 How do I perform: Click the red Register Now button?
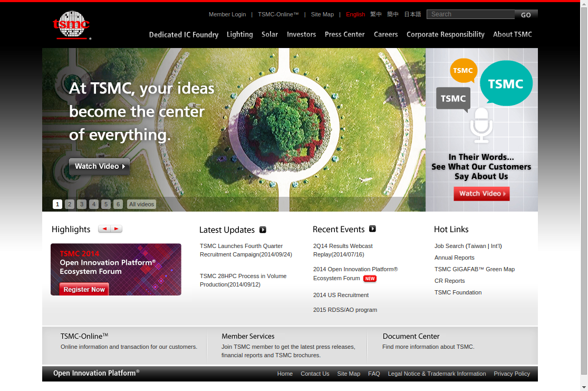click(84, 289)
